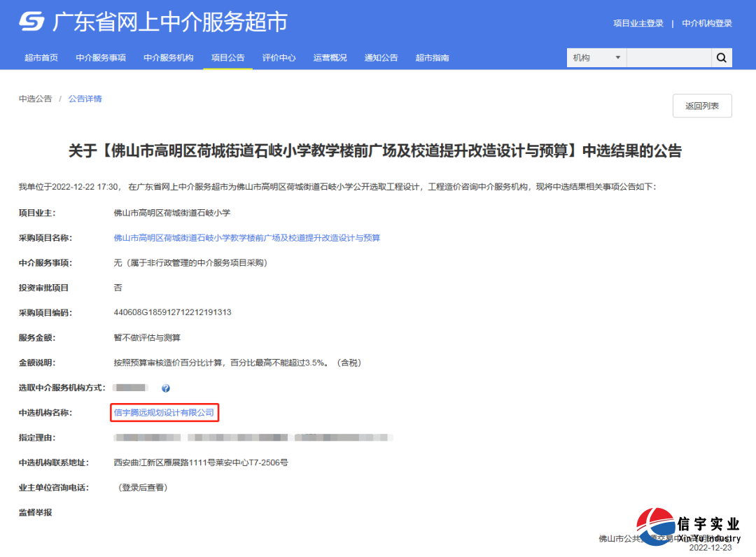Click the 中选公告 breadcrumb link

36,99
